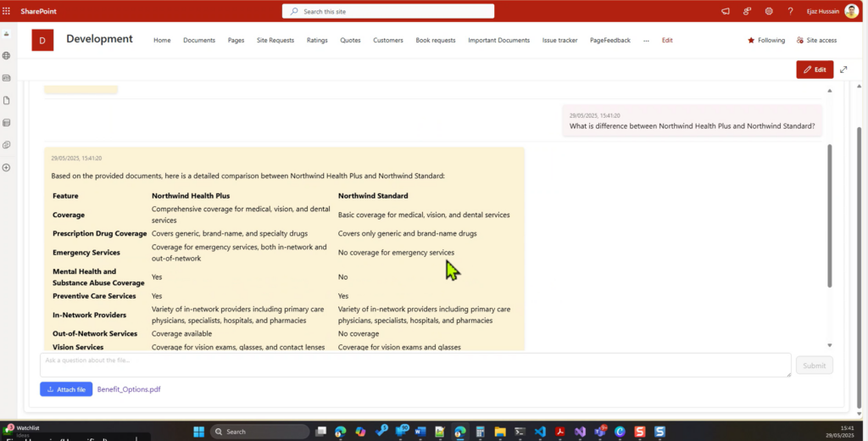Open Microsoft Teams from the taskbar
The height and width of the screenshot is (441, 868).
click(x=600, y=432)
